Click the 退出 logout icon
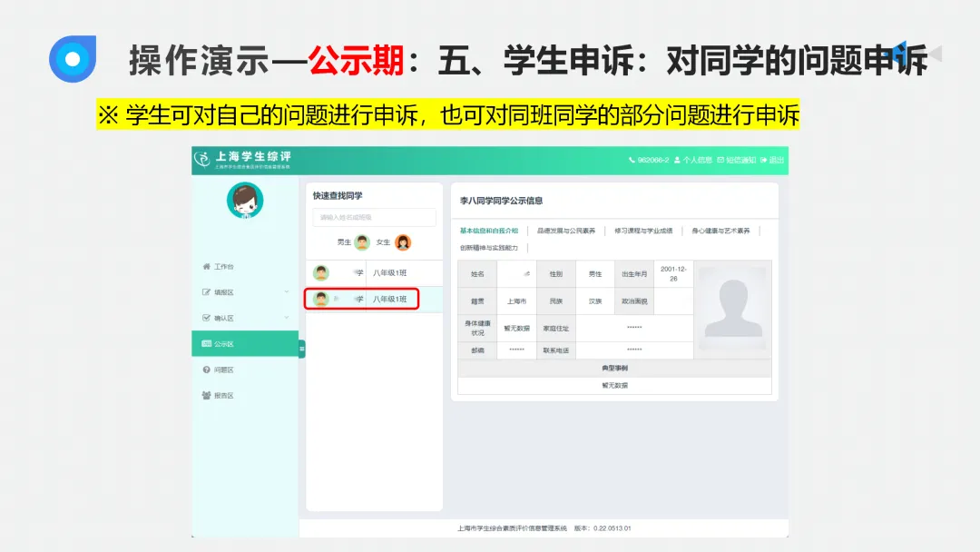Screen dimensions: 980x552 click(x=776, y=160)
